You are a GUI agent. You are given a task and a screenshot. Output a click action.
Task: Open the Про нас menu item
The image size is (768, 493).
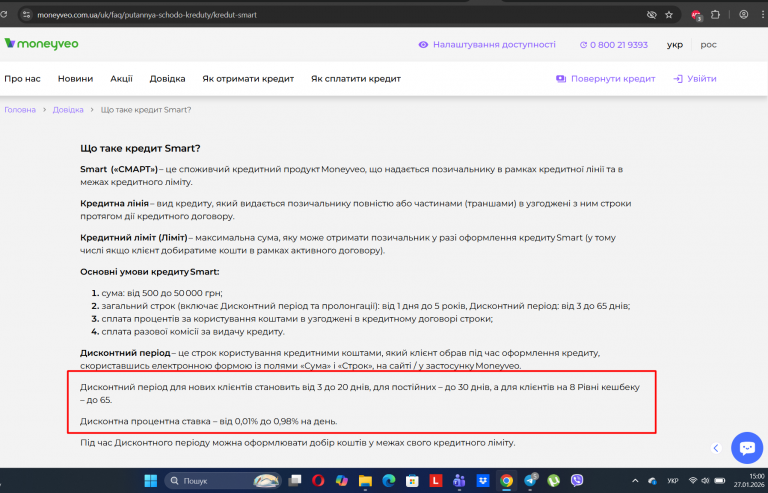(23, 78)
